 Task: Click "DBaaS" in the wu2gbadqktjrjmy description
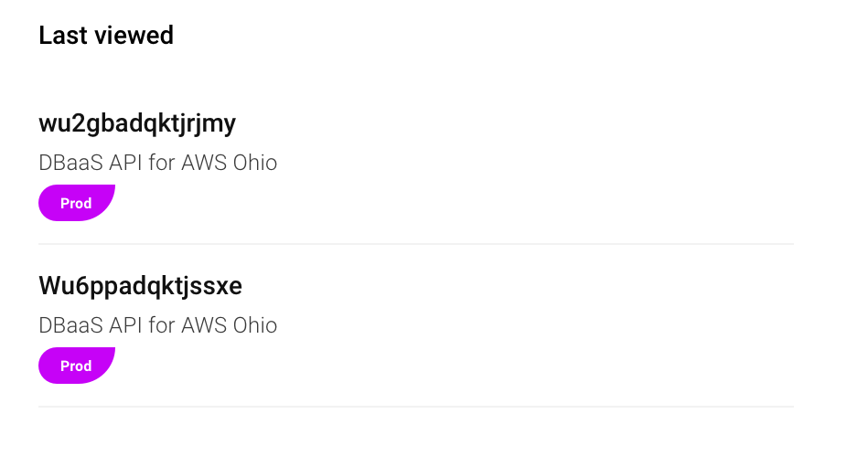pos(70,164)
